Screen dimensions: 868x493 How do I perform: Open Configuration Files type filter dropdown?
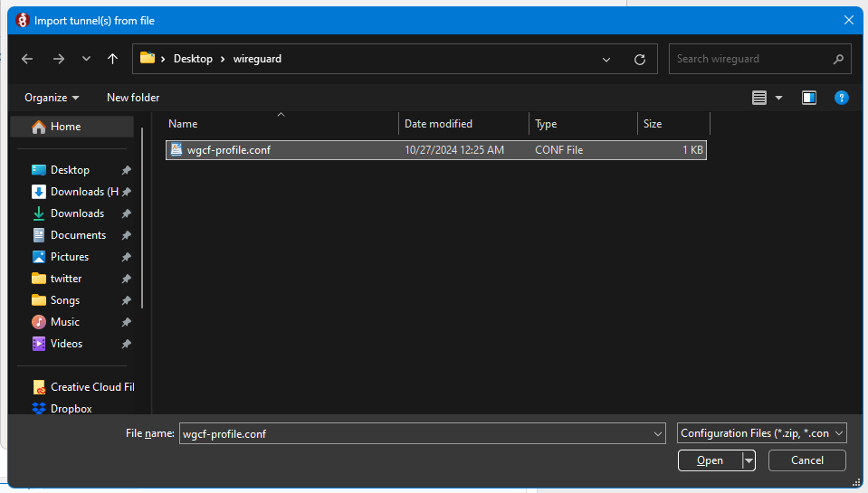[x=762, y=433]
